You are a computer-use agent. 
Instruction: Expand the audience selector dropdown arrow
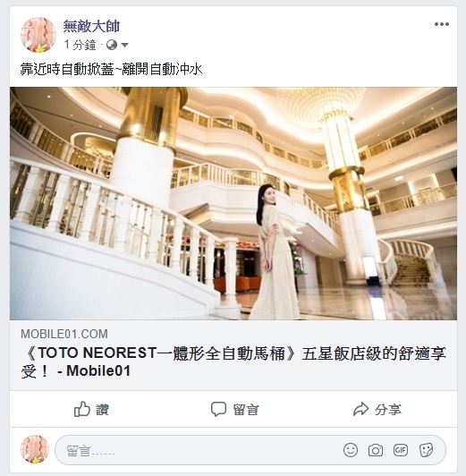[x=124, y=46]
